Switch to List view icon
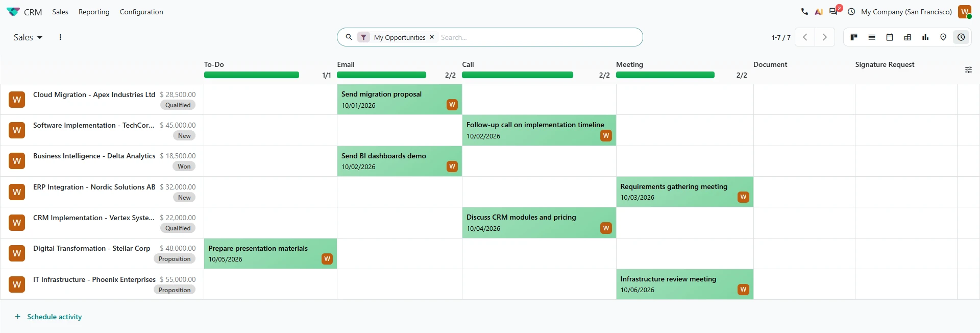The image size is (980, 333). pos(872,37)
